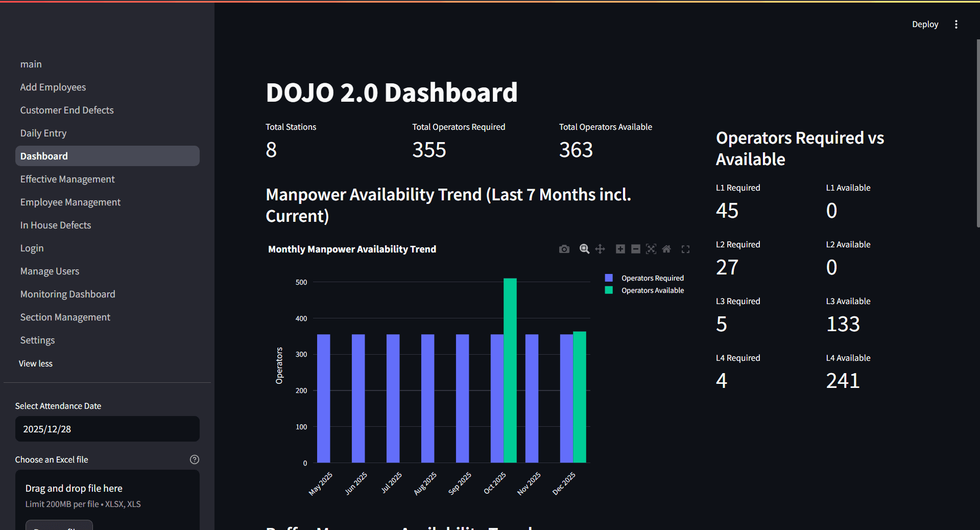This screenshot has width=980, height=530.
Task: Open the Excel file format help tooltip
Action: (195, 459)
